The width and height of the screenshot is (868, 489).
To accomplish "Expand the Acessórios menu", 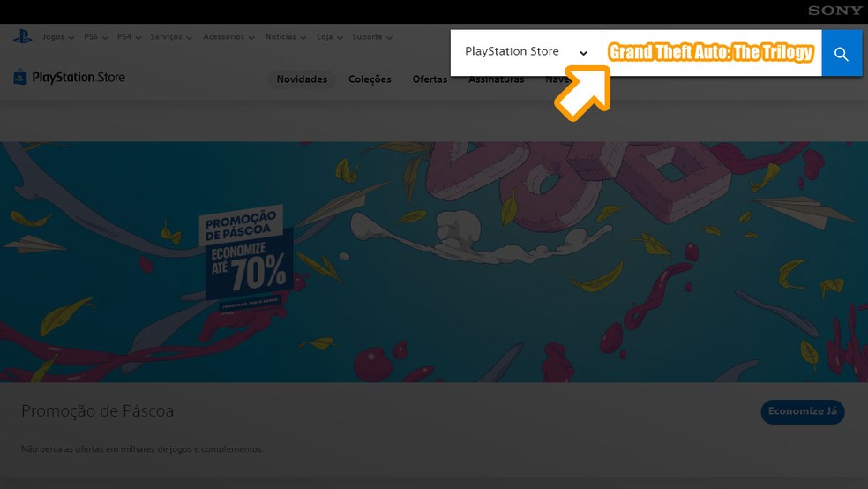I will [x=228, y=37].
